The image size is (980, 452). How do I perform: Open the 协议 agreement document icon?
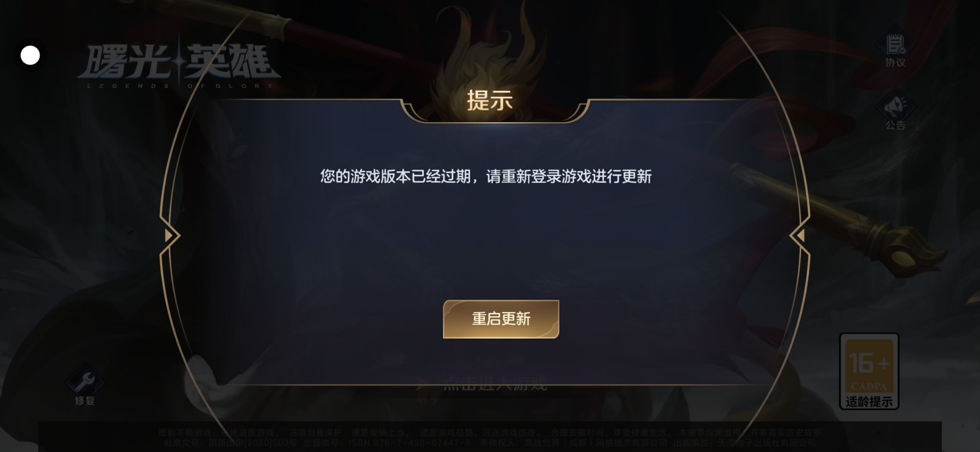pyautogui.click(x=895, y=44)
